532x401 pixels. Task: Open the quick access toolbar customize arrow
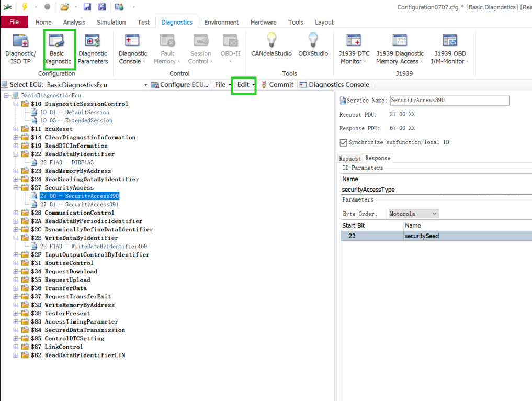click(x=133, y=7)
